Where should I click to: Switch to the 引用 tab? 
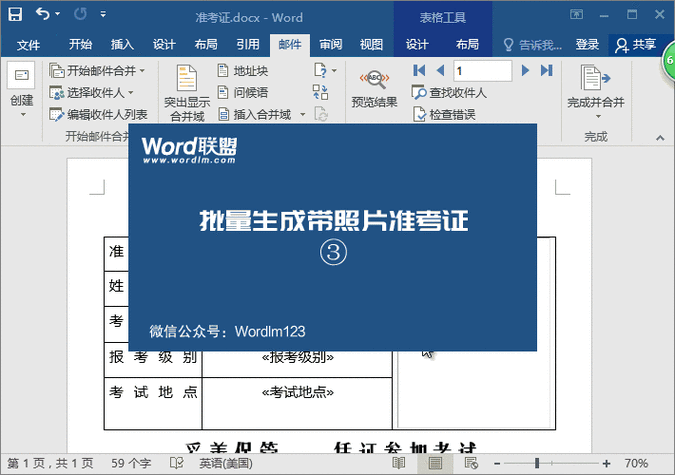point(248,44)
